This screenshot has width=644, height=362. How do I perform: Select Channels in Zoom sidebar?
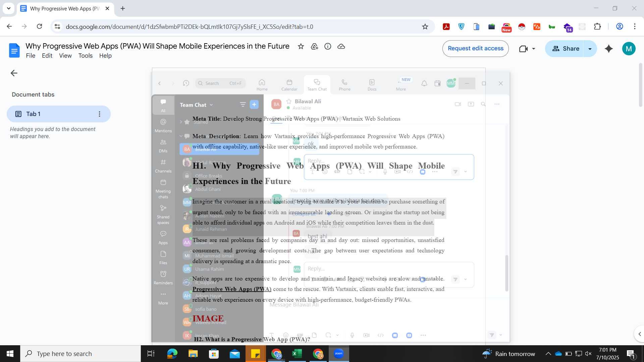coord(163,166)
